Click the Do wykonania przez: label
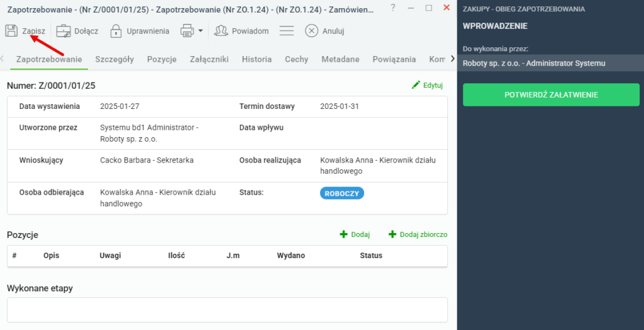This screenshot has height=330, width=644. coord(496,48)
